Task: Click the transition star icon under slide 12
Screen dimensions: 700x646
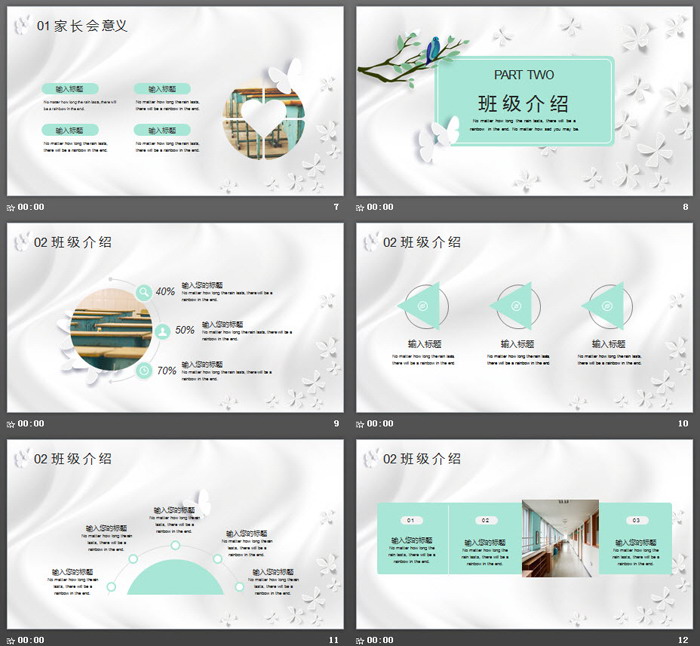Action: (361, 639)
